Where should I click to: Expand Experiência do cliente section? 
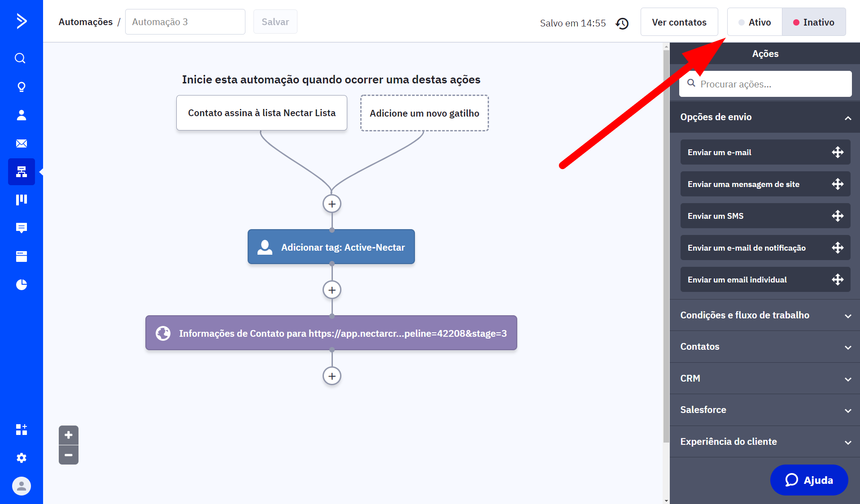click(764, 442)
